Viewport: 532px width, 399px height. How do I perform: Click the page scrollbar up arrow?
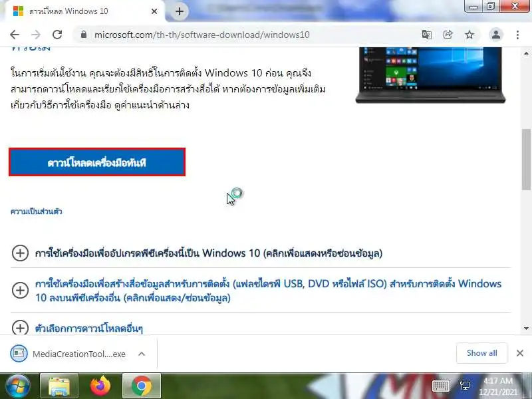526,53
